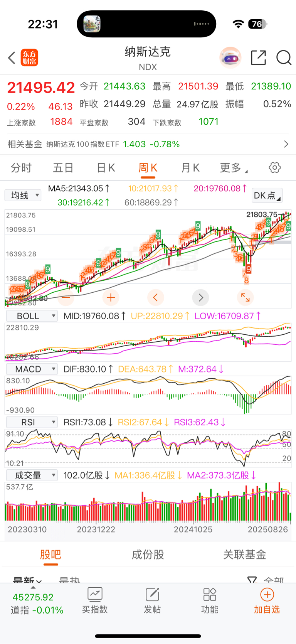Open the 均线 indicator dropdown
The width and height of the screenshot is (296, 644).
[23, 195]
